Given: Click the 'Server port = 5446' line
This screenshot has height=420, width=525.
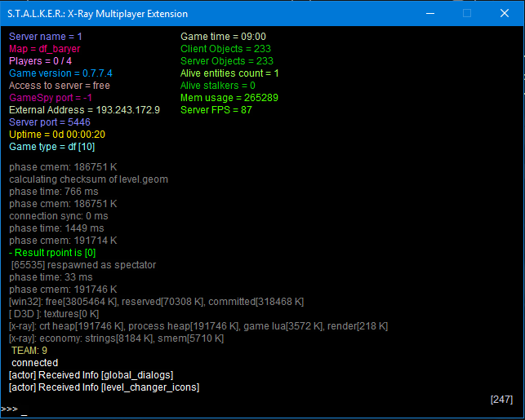Looking at the screenshot, I should (50, 122).
